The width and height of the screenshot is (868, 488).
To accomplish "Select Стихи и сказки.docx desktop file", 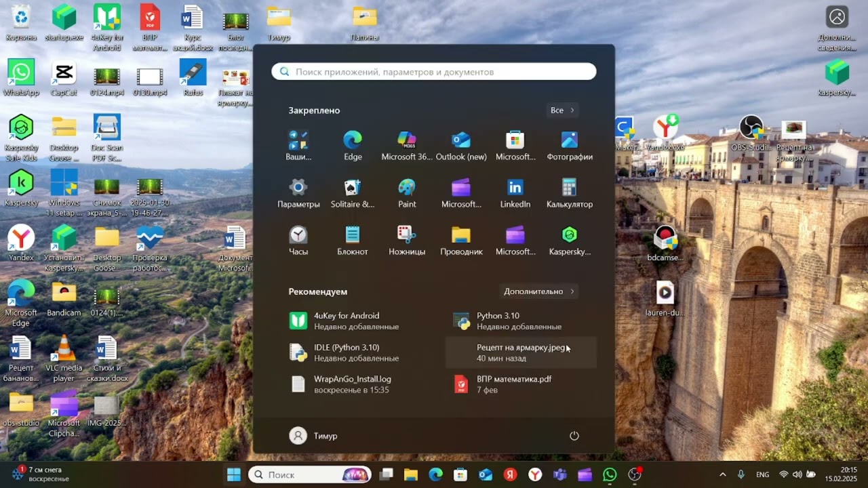I will tap(107, 359).
